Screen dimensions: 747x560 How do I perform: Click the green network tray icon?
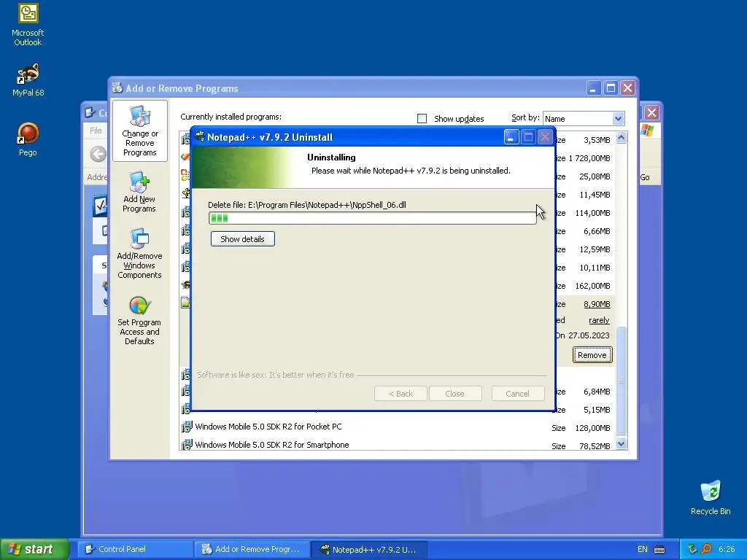coord(693,549)
